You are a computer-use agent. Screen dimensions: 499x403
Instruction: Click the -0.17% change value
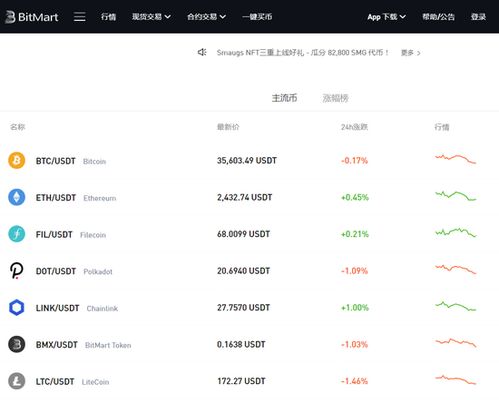354,161
